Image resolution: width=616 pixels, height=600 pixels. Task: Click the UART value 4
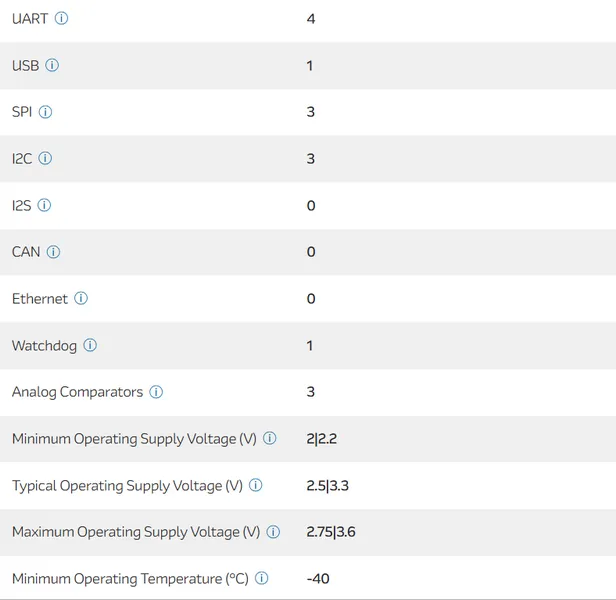pos(311,19)
